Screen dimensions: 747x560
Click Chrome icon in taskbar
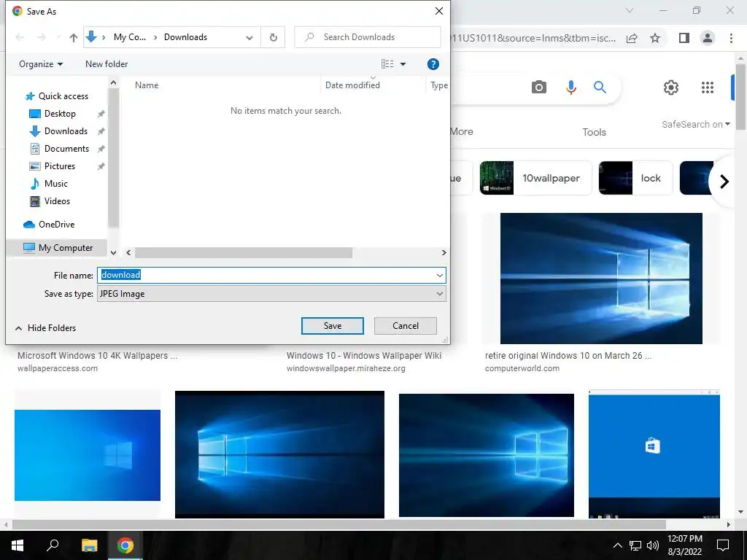pos(125,545)
